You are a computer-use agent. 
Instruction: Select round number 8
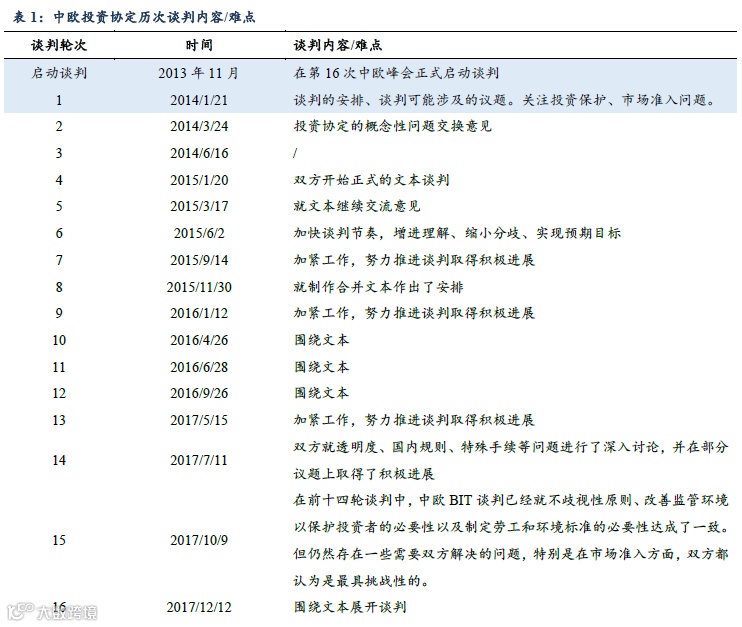coord(59,287)
